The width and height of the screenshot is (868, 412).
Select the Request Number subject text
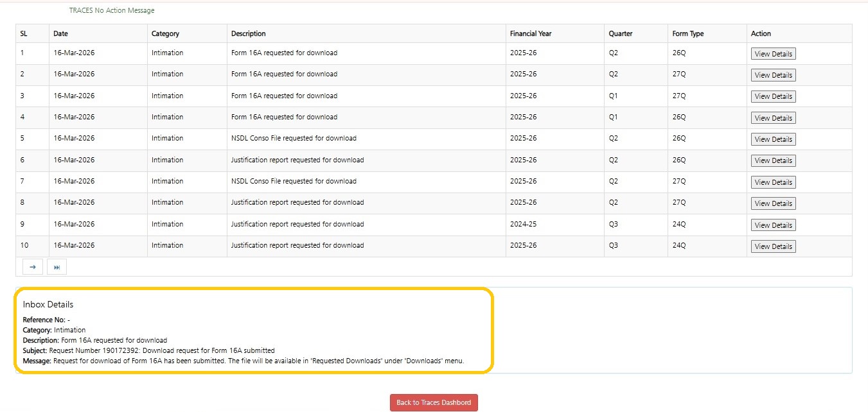click(x=162, y=350)
